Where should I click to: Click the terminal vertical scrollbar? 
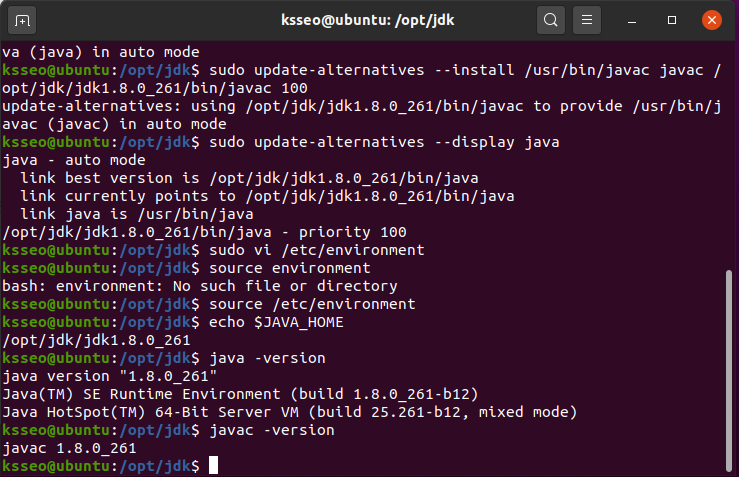point(729,370)
